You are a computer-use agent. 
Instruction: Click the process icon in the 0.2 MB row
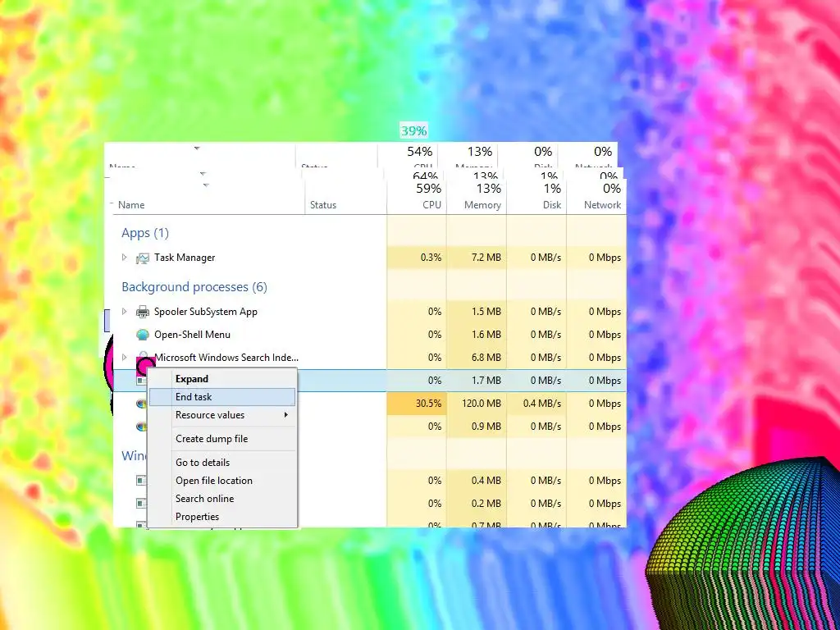coord(141,504)
